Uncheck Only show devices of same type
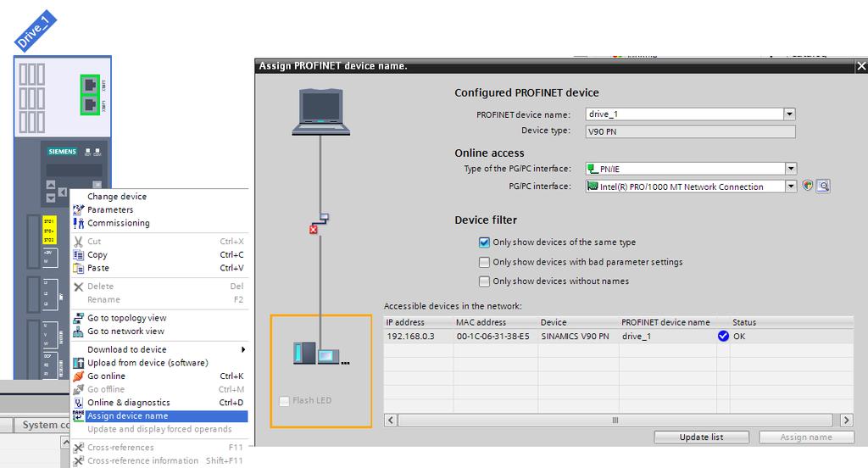 (484, 242)
